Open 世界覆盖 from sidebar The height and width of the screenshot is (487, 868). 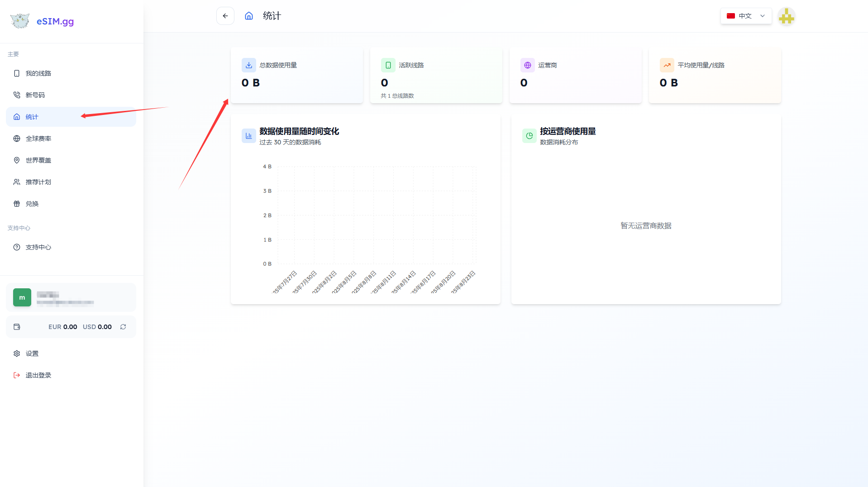click(x=38, y=160)
